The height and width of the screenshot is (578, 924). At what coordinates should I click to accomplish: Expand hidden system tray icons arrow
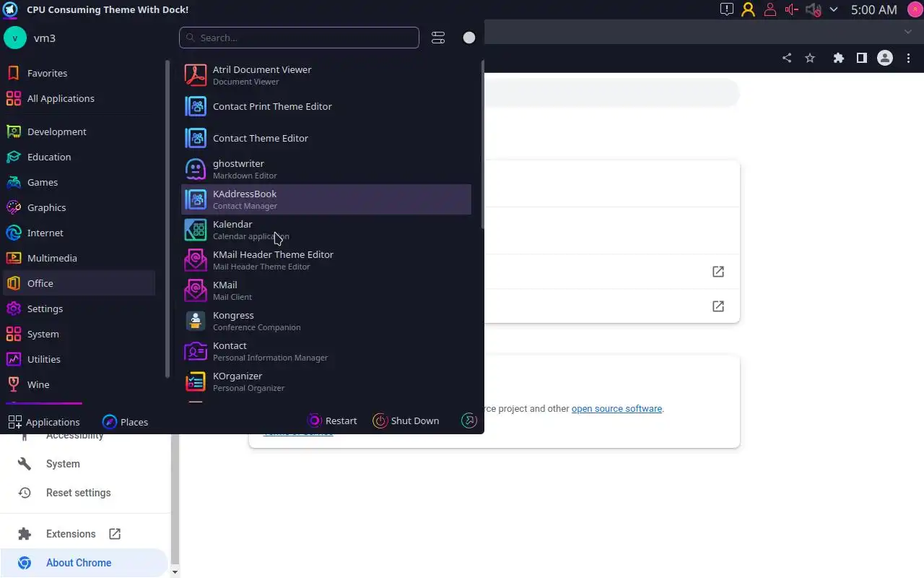[834, 9]
